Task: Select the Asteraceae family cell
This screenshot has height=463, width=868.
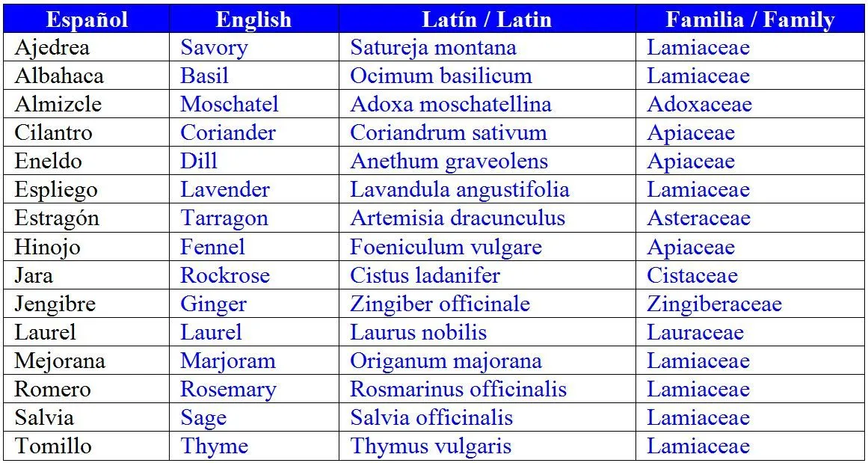Action: tap(750, 218)
